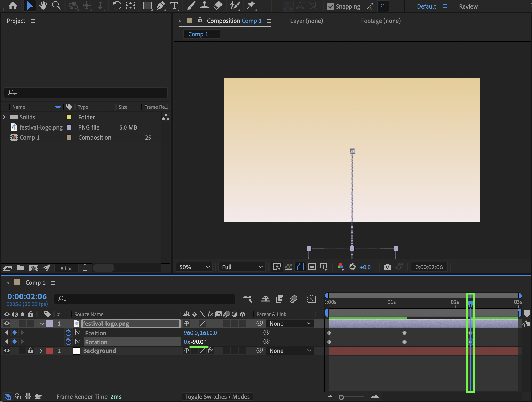Open Parent dropdown for Background layer
Image resolution: width=532 pixels, height=402 pixels.
290,351
